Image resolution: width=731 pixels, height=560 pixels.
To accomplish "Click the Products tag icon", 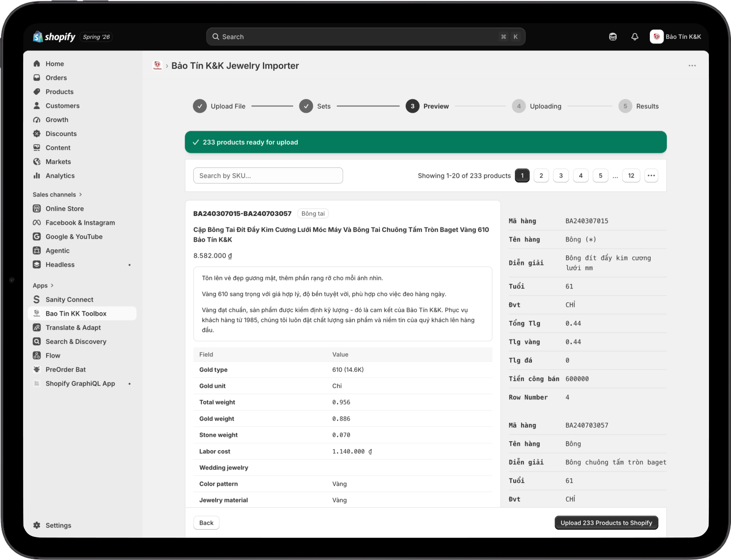I will coord(37,92).
